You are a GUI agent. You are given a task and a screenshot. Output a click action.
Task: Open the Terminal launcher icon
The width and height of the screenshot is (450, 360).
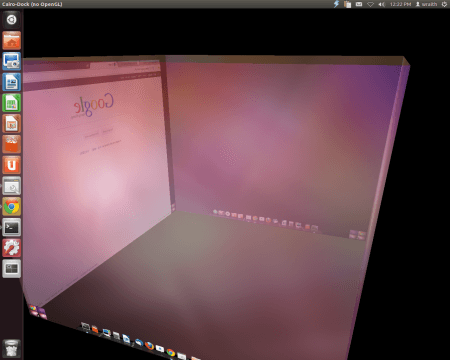coord(12,227)
